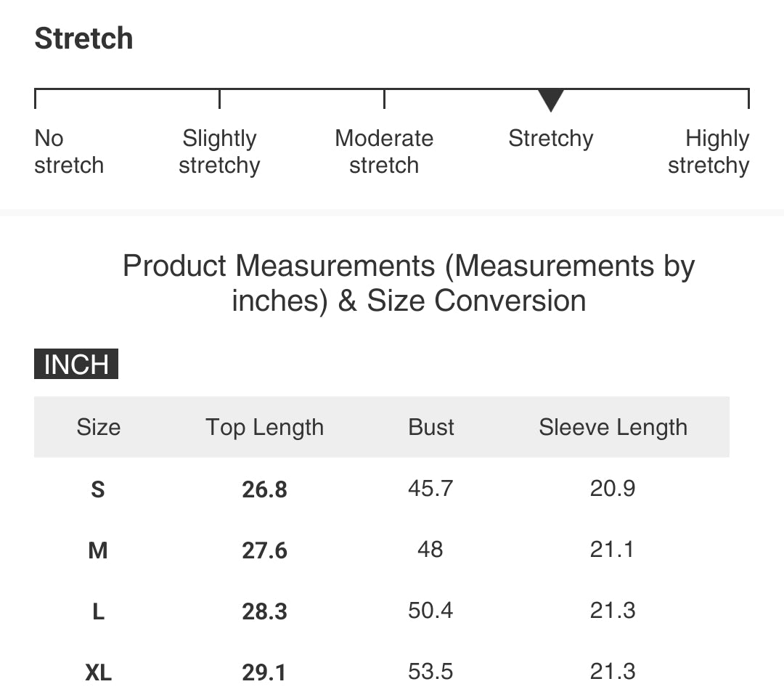The image size is (784, 700).
Task: Select the S size row label
Action: (x=98, y=489)
